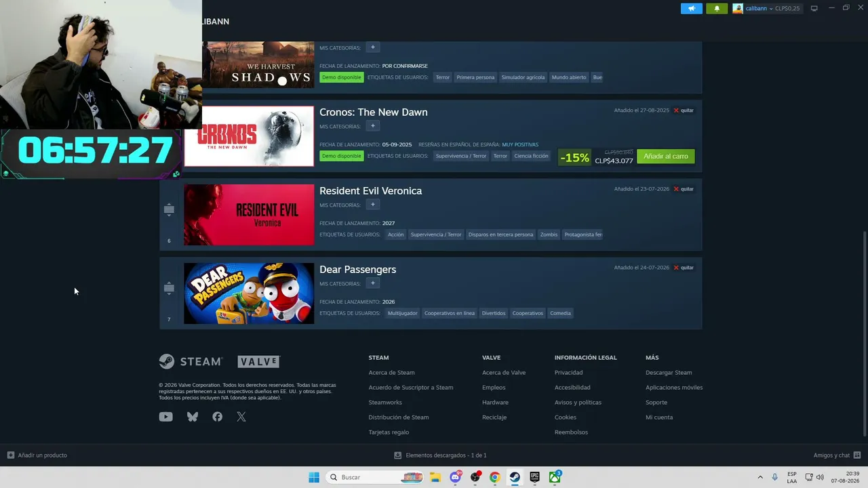Click the Buscar taskbar search box

tap(375, 477)
